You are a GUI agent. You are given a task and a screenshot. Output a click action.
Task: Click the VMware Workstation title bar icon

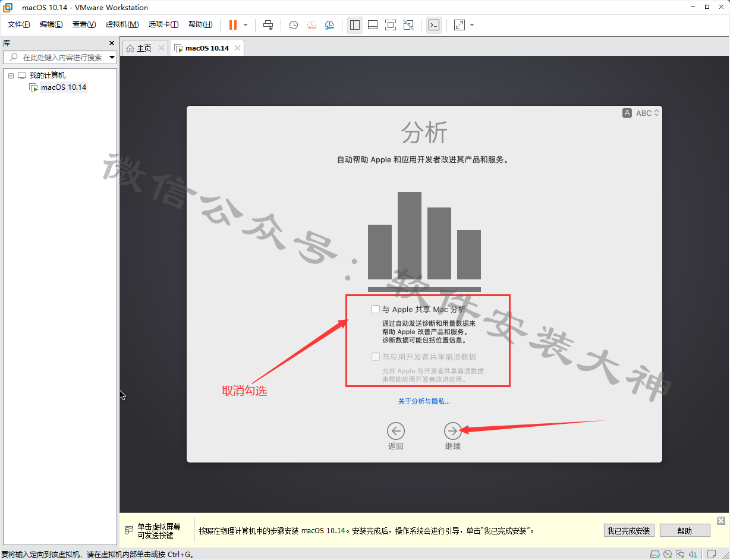[x=8, y=8]
